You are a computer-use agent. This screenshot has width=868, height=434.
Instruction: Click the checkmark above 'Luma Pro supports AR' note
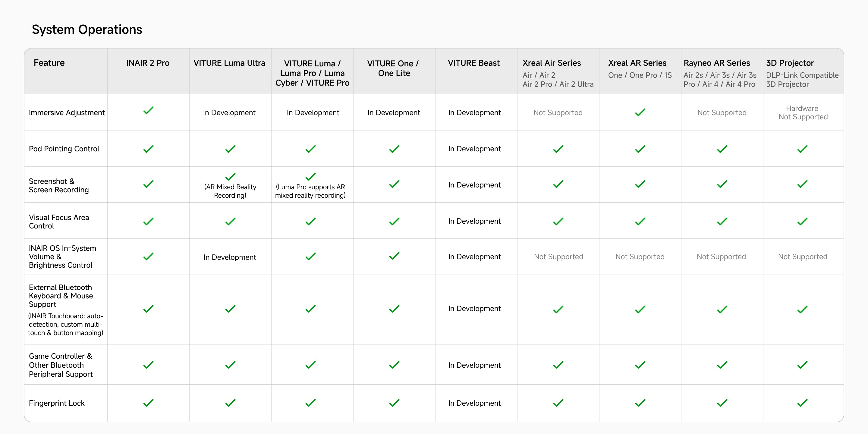tap(310, 177)
